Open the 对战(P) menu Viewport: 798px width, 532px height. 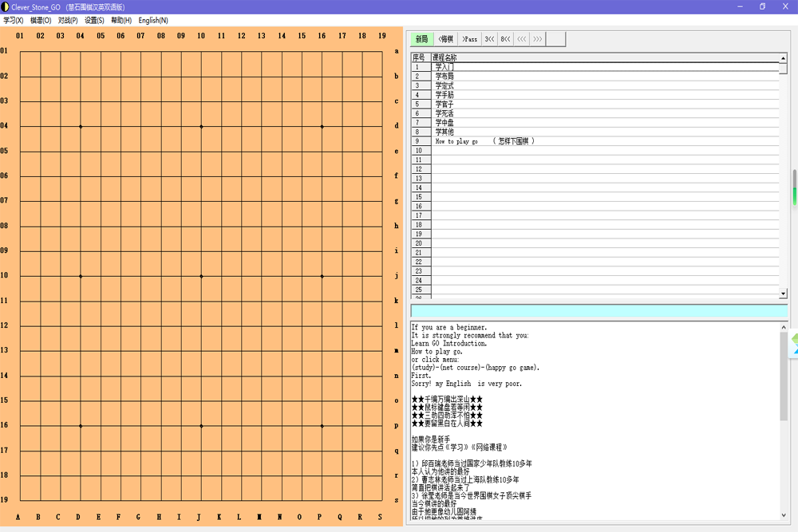(x=66, y=20)
